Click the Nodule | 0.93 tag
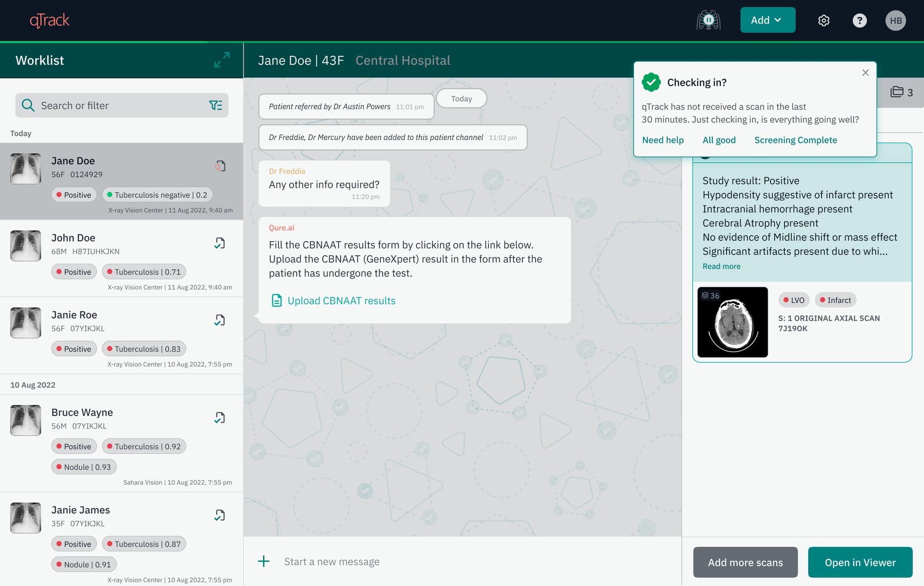The height and width of the screenshot is (586, 924). [x=84, y=467]
